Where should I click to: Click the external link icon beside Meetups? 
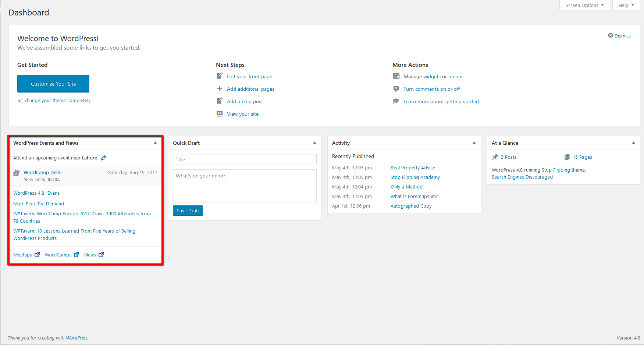[x=37, y=255]
